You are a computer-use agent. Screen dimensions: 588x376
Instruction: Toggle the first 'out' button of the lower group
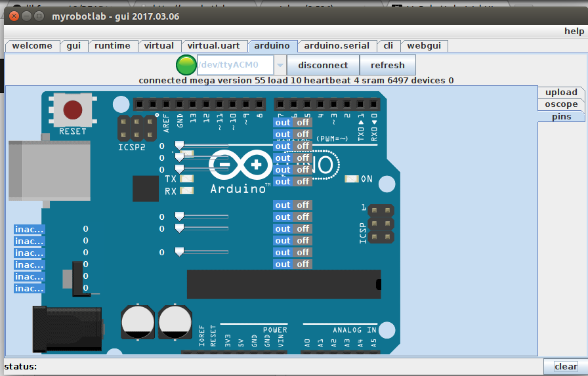coord(283,205)
